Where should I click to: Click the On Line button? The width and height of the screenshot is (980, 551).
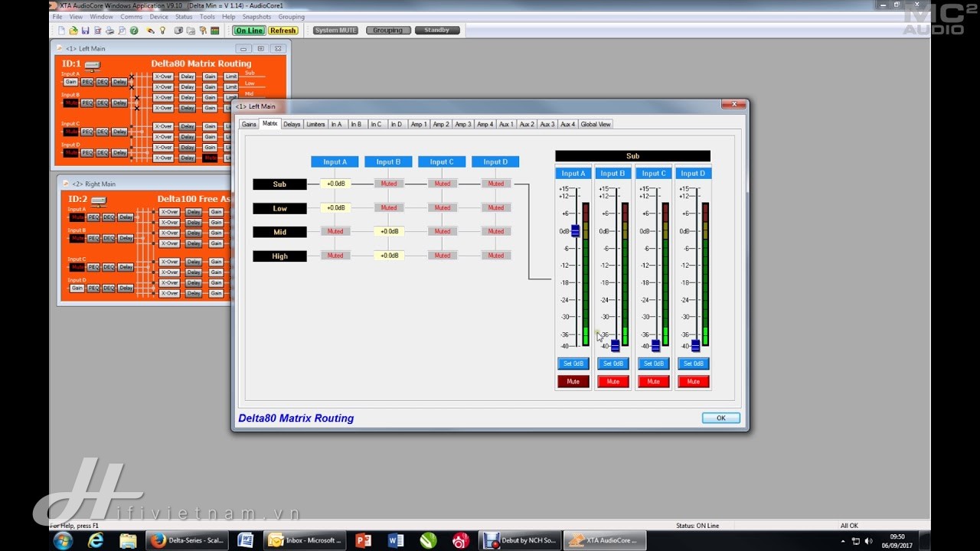tap(249, 31)
